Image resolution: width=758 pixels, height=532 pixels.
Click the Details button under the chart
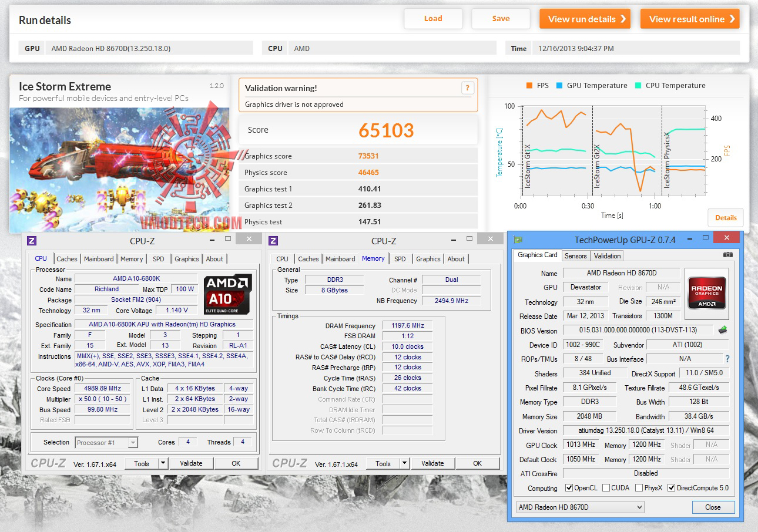click(726, 218)
